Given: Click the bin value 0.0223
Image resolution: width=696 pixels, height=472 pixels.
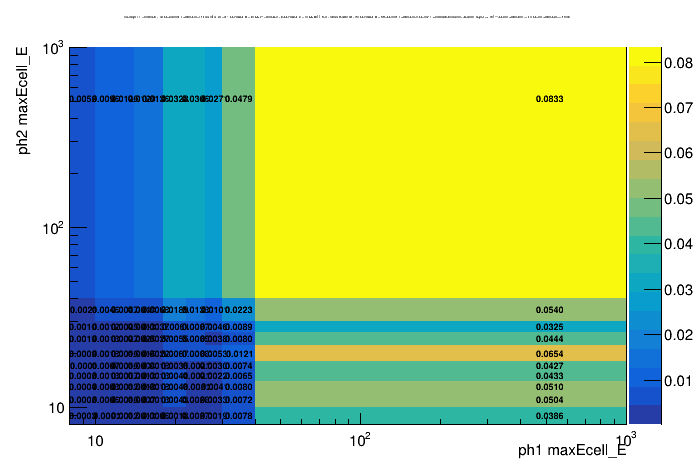Looking at the screenshot, I should (238, 310).
